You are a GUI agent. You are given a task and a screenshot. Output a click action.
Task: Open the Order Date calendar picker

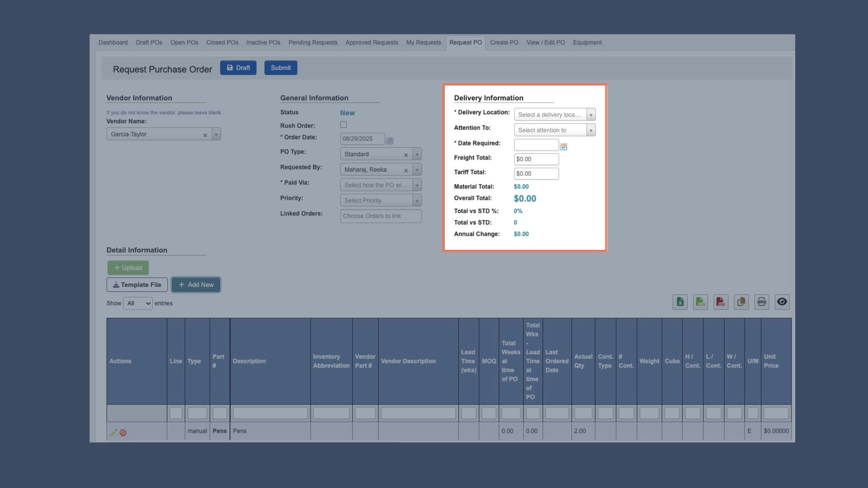(x=390, y=141)
